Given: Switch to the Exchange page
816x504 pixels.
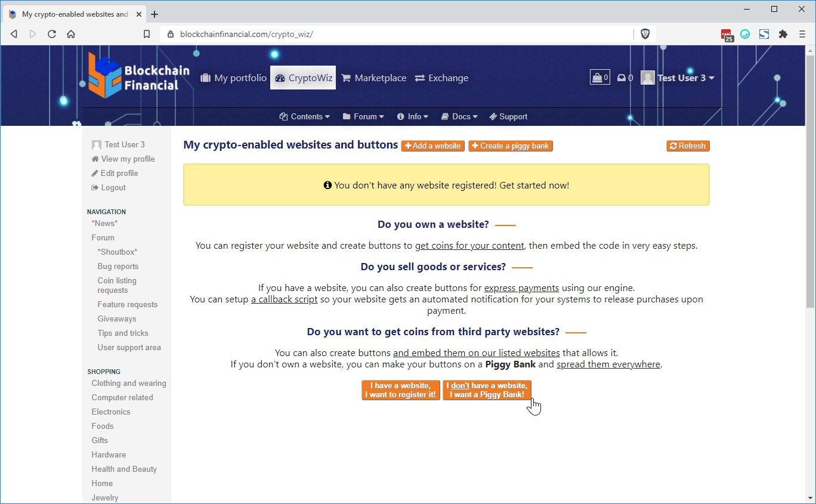Looking at the screenshot, I should click(441, 78).
